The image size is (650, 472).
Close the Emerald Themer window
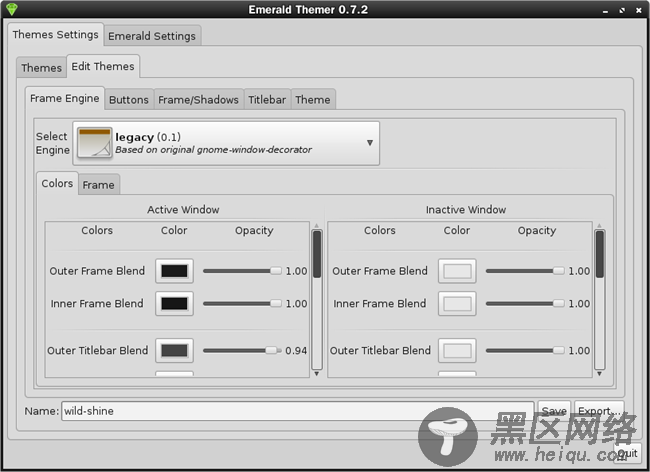pyautogui.click(x=639, y=10)
